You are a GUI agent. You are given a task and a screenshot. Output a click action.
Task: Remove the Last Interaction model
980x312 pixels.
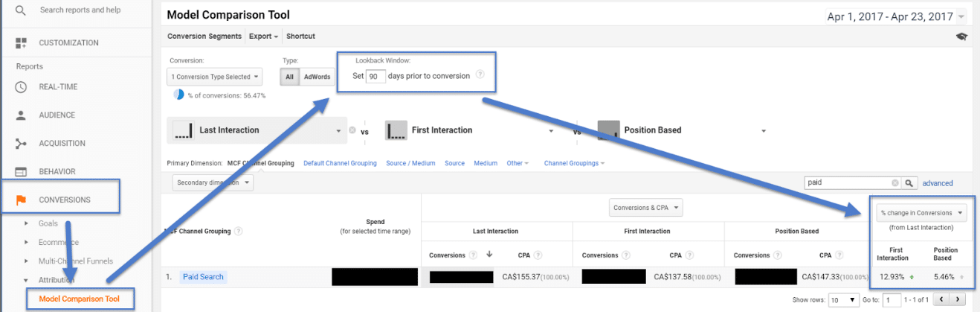coord(352,131)
